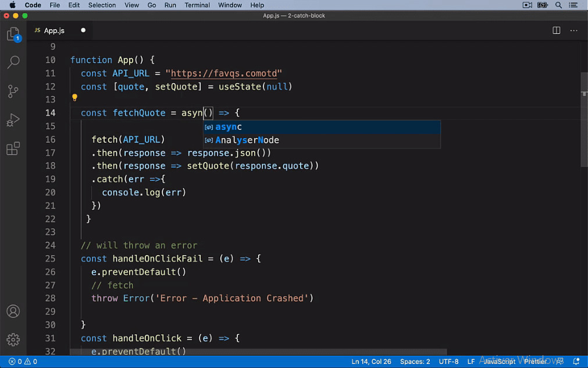The image size is (588, 368).
Task: Open the File menu
Action: coord(55,5)
